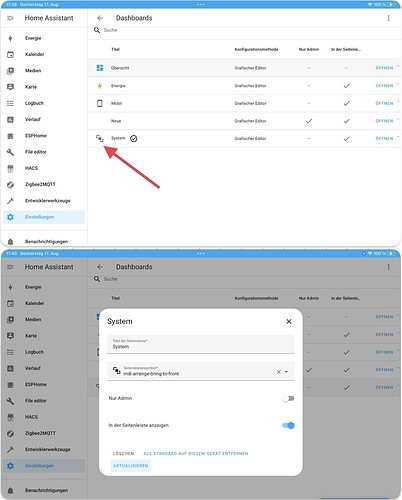Open the Seitenleistensymbol icon dropdown arrow

286,372
